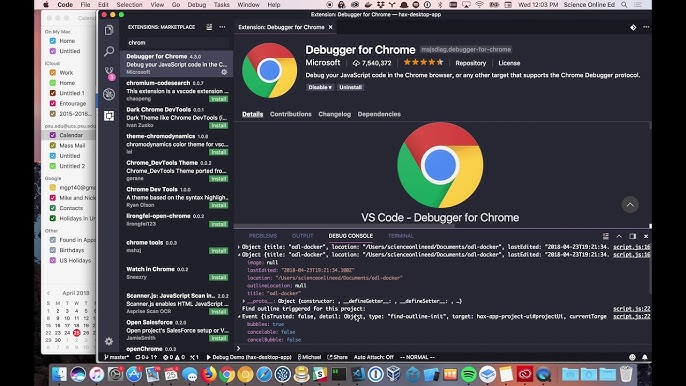This screenshot has height=386, width=686.
Task: Clear extensions search results icon
Action: (x=209, y=27)
